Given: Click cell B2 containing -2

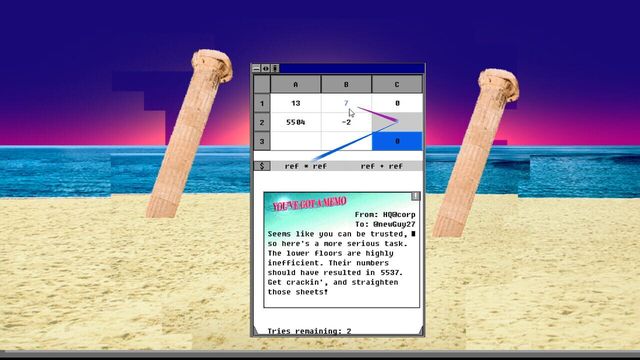Looking at the screenshot, I should [346, 122].
